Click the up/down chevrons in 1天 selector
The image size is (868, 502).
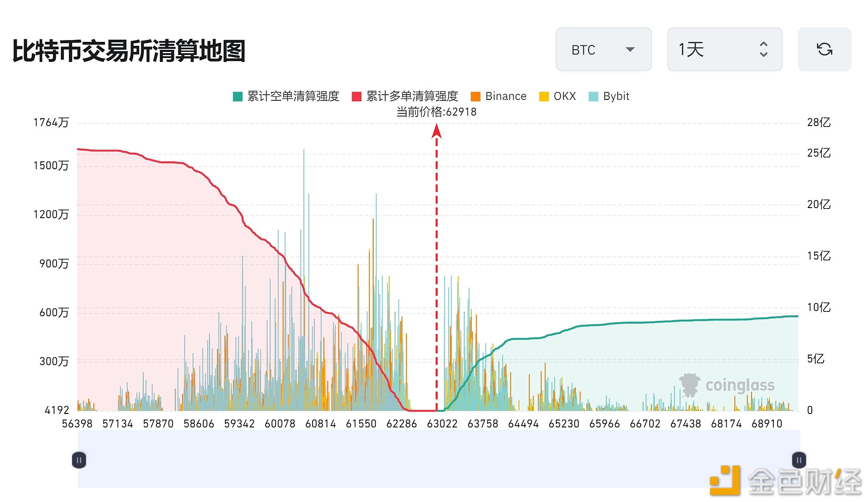pos(763,49)
